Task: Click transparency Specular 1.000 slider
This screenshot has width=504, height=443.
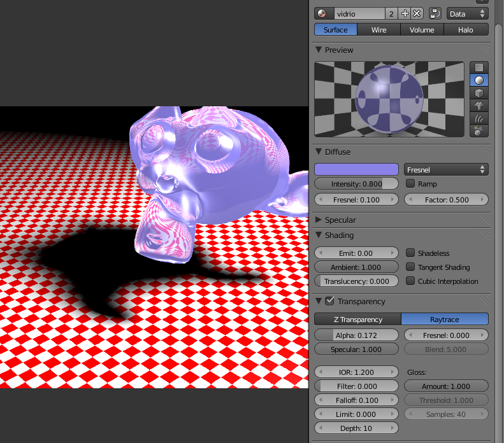Action: click(356, 349)
